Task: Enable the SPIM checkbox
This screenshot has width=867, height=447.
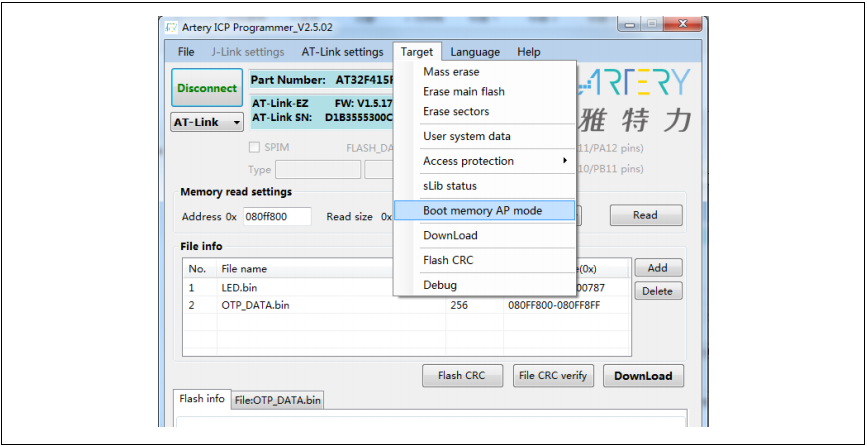Action: click(254, 148)
